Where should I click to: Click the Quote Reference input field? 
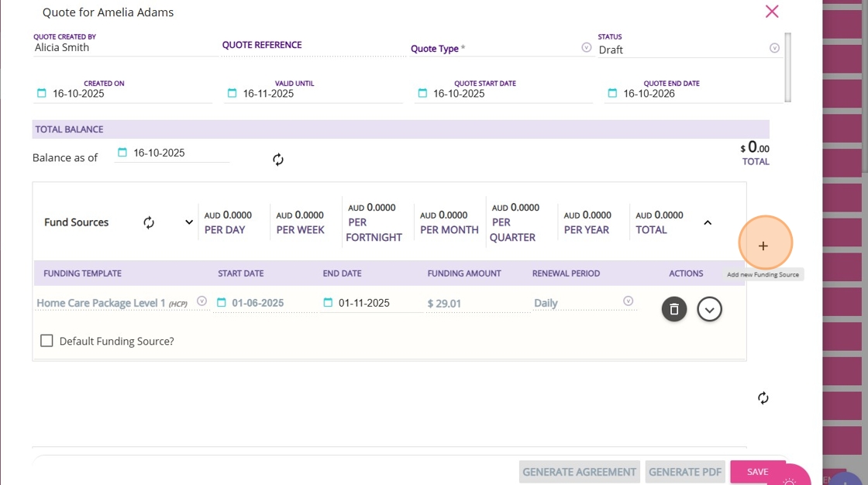[310, 49]
